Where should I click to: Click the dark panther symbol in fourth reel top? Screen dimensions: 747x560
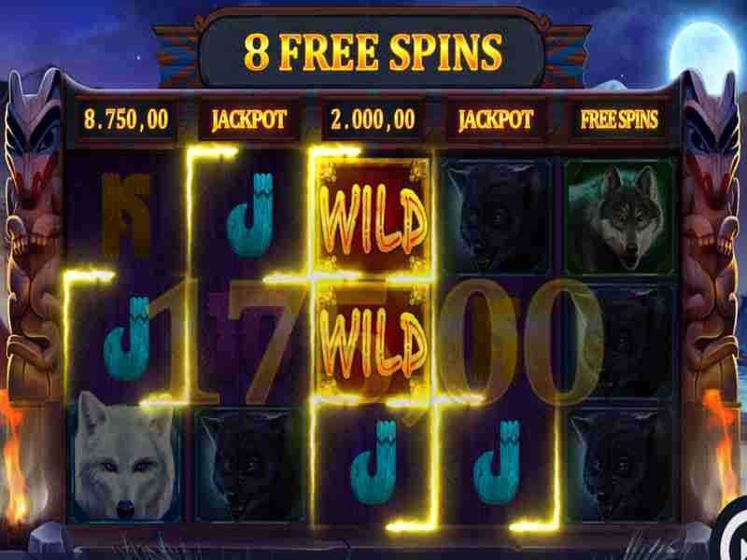click(497, 217)
